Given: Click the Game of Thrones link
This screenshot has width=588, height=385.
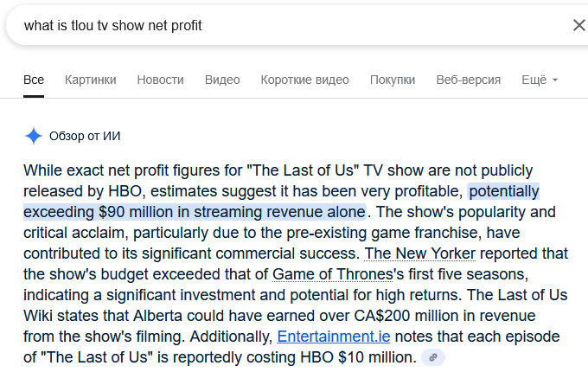Looking at the screenshot, I should 333,274.
